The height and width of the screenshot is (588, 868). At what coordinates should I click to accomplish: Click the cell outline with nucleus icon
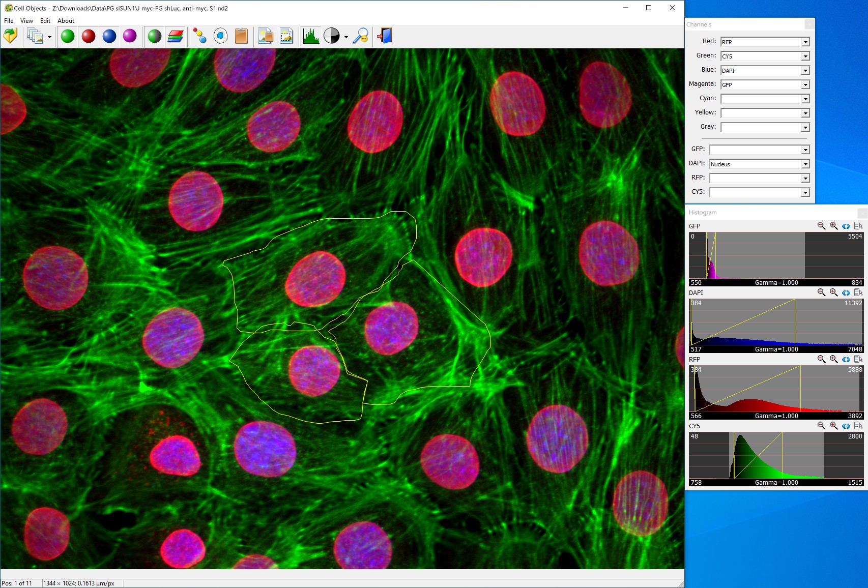[x=220, y=36]
